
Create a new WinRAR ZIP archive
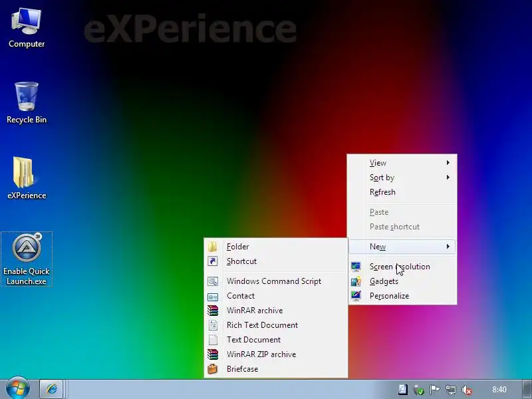(276, 354)
